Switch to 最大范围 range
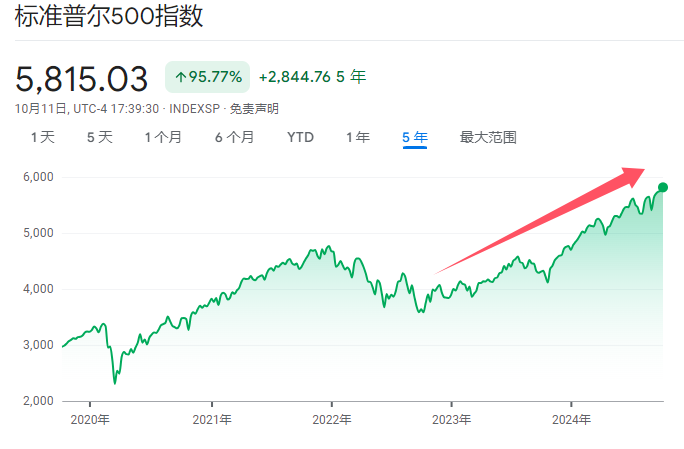 pyautogui.click(x=488, y=137)
